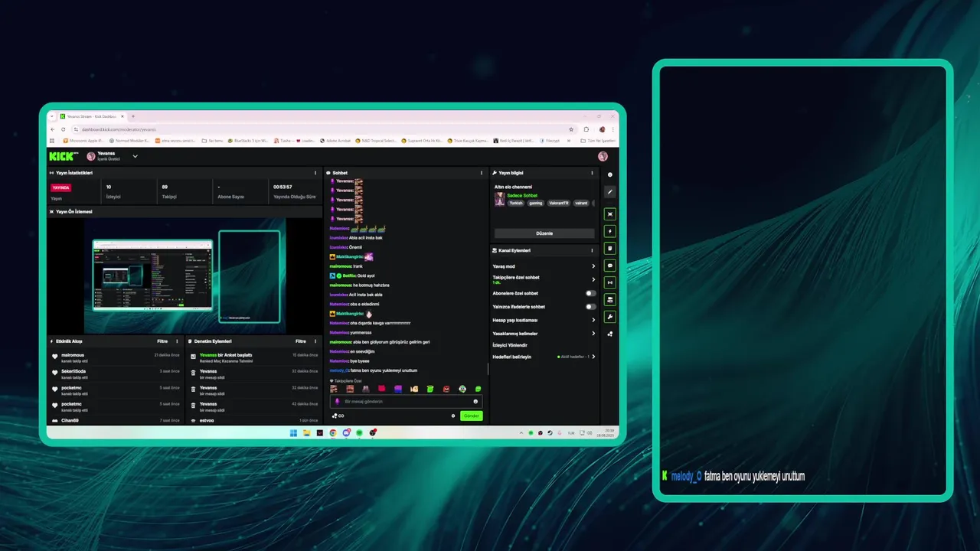Screen dimensions: 980x551
Task: Expand the Yevanss channel dropdown chevron
Action: click(x=135, y=156)
